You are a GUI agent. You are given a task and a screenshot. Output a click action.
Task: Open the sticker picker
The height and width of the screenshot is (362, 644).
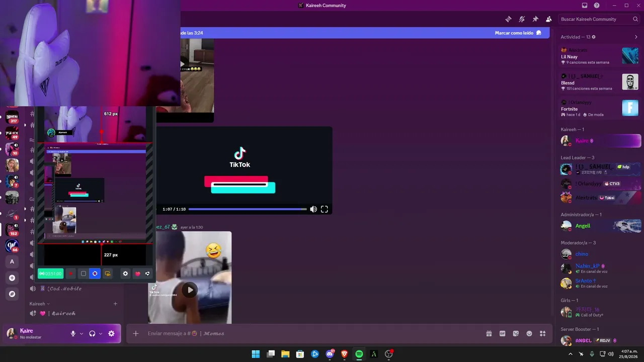[516, 333]
